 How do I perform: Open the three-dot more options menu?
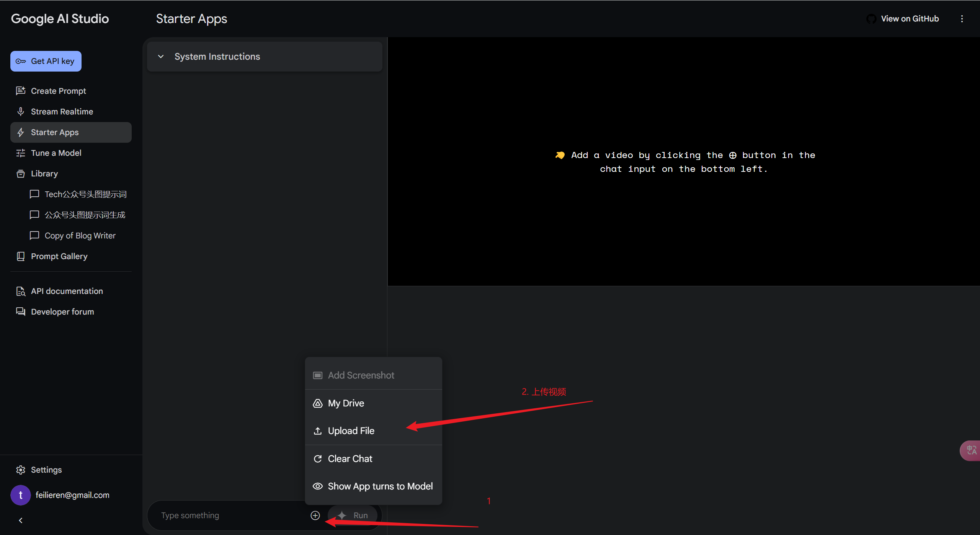pos(962,19)
